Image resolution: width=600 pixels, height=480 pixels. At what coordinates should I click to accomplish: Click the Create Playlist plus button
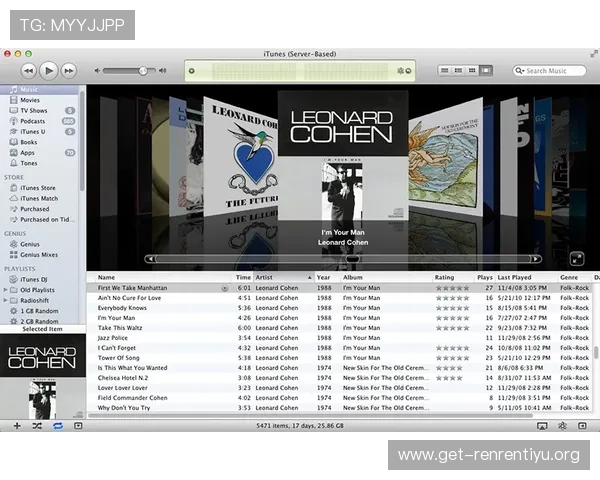pyautogui.click(x=17, y=426)
